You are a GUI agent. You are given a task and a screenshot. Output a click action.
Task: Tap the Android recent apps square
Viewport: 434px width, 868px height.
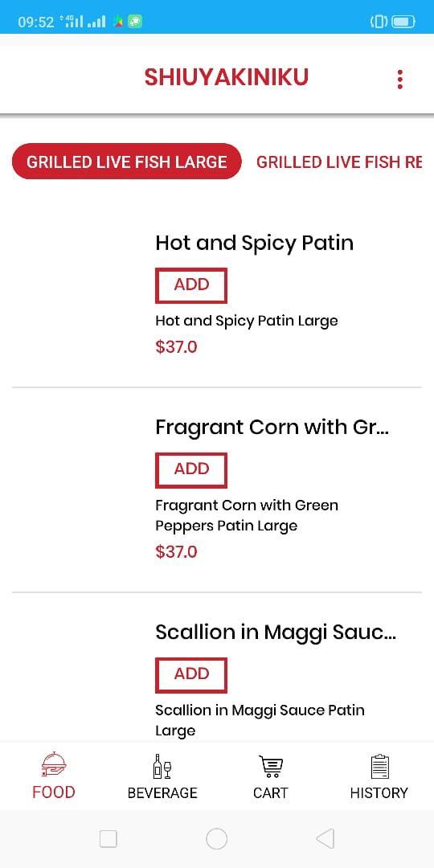click(x=108, y=838)
